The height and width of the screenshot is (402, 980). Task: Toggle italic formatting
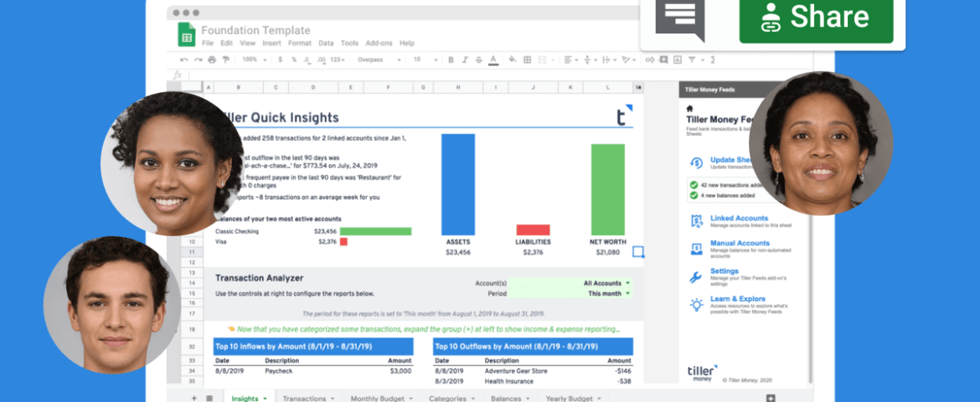[x=465, y=60]
